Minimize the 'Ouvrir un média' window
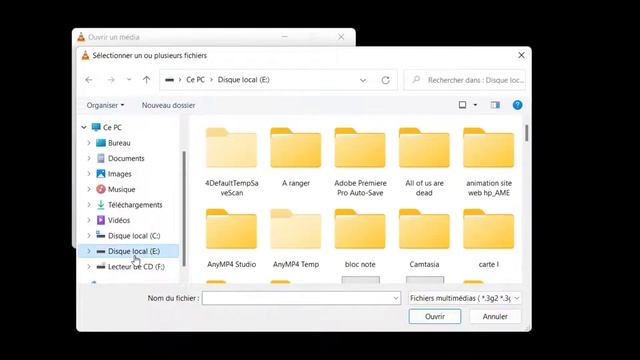 pyautogui.click(x=285, y=37)
